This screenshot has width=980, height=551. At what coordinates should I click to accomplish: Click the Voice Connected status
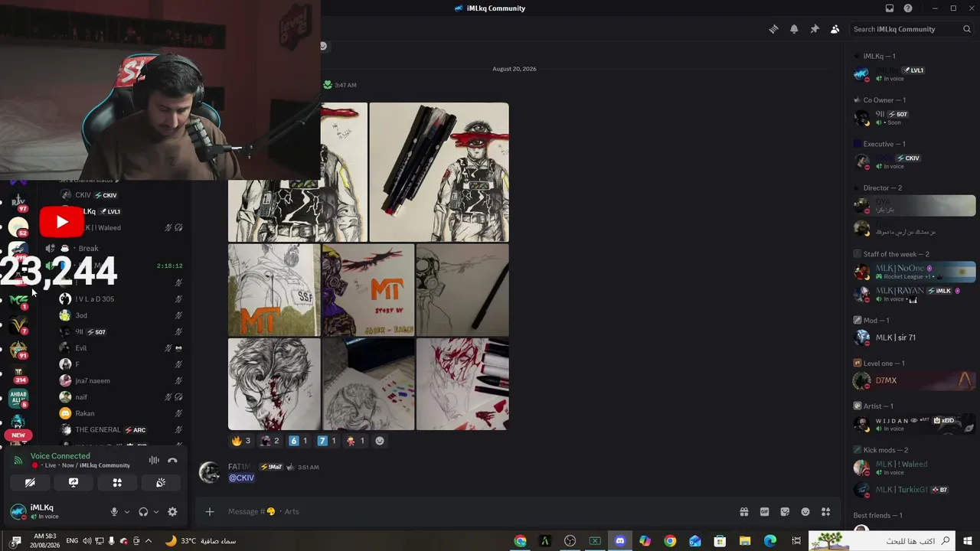pos(60,456)
